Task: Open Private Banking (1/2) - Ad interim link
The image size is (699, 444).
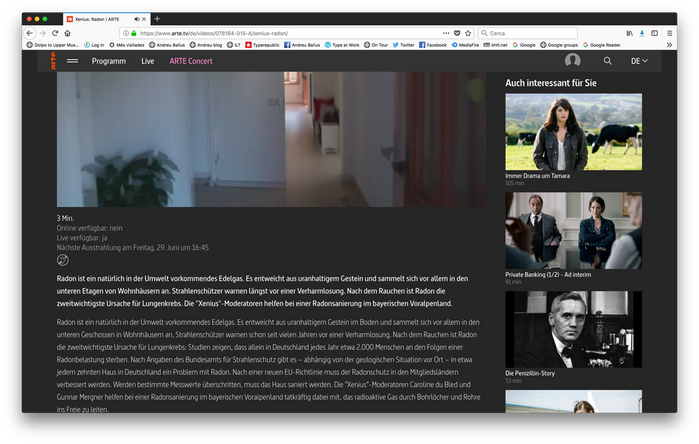Action: 548,275
